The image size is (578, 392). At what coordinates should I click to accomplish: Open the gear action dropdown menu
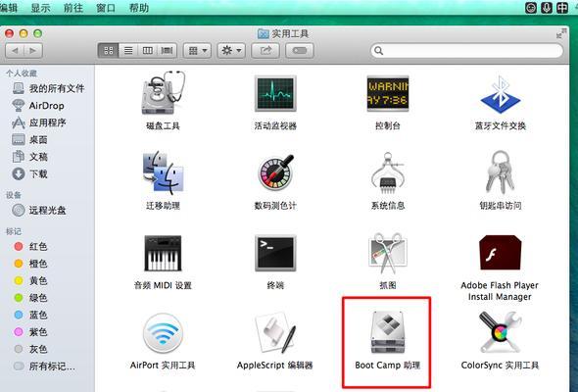click(231, 51)
